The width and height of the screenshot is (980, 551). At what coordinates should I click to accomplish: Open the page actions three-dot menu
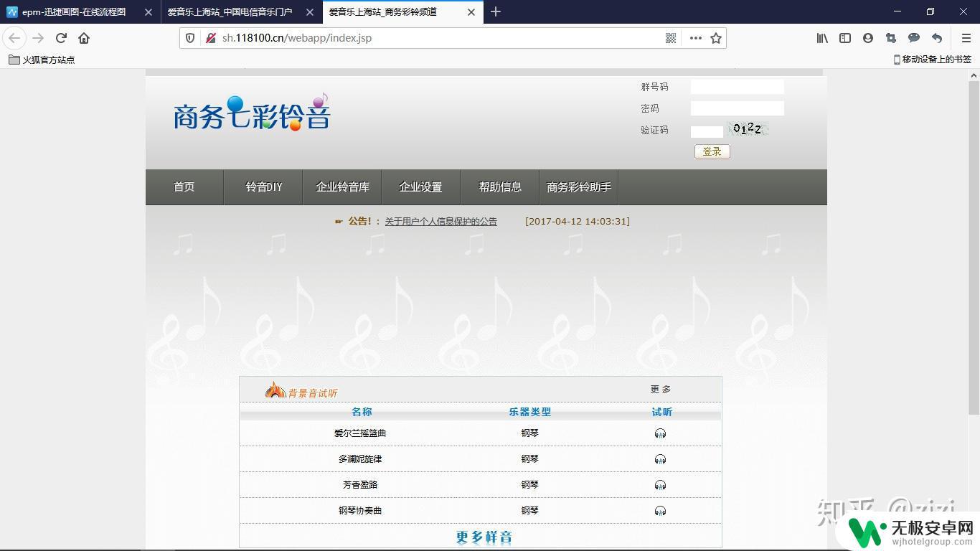[695, 38]
